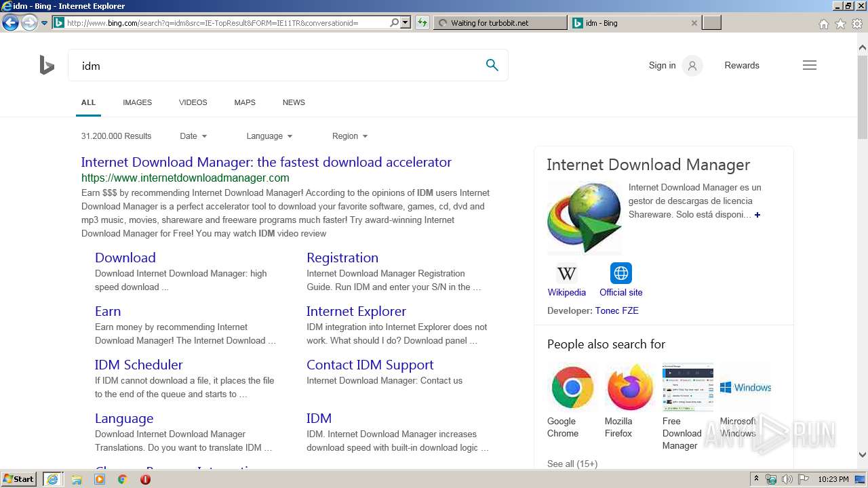This screenshot has width=868, height=488.
Task: Click the Rewards link
Action: point(742,66)
